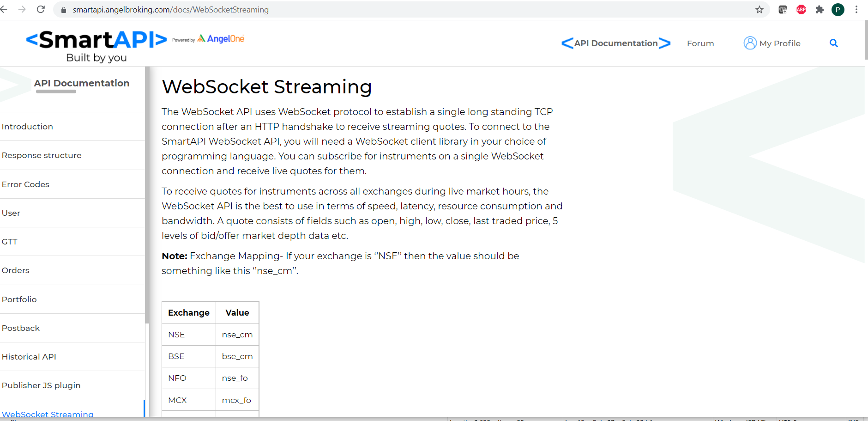Screen dimensions: 868x421
Task: View site info via the padlock icon
Action: (64, 10)
